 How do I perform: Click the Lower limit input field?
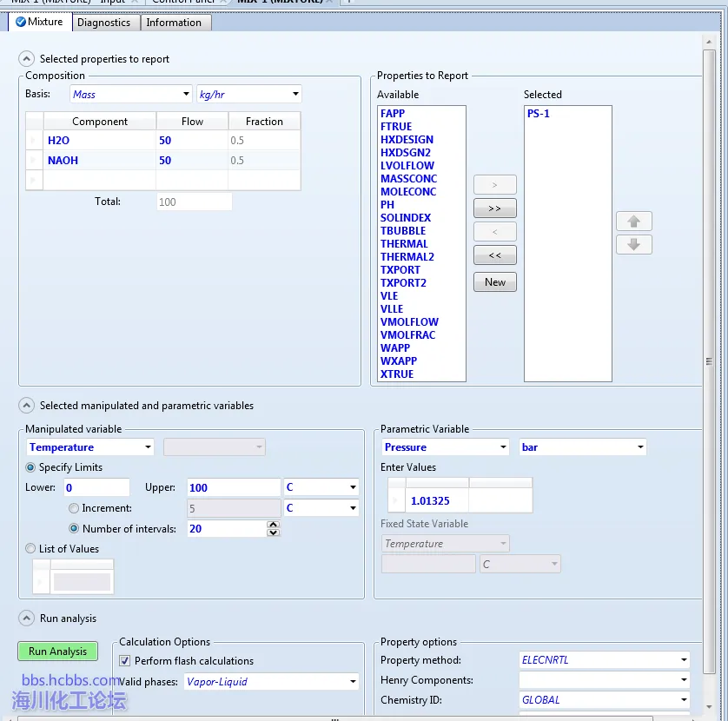[96, 488]
